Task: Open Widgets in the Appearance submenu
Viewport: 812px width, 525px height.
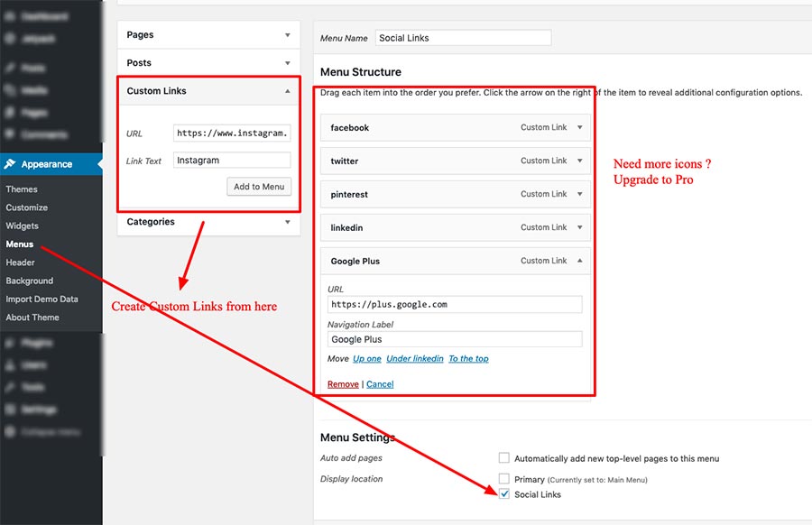Action: point(22,226)
